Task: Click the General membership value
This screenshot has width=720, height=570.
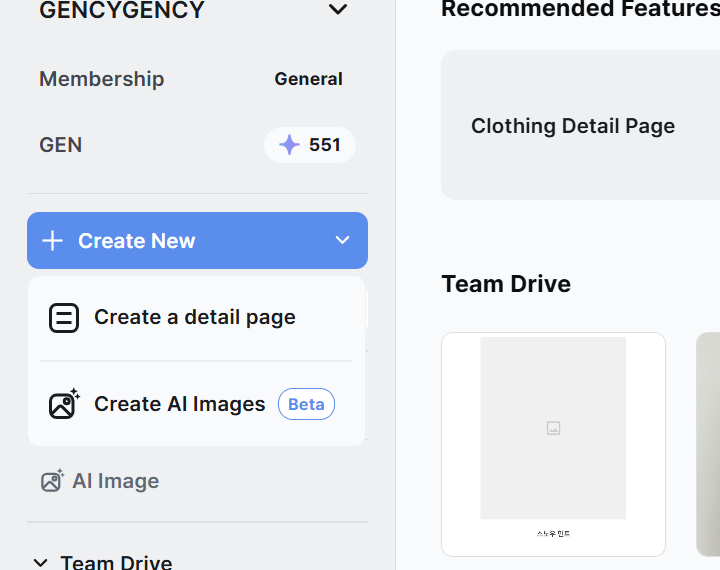Action: [309, 79]
